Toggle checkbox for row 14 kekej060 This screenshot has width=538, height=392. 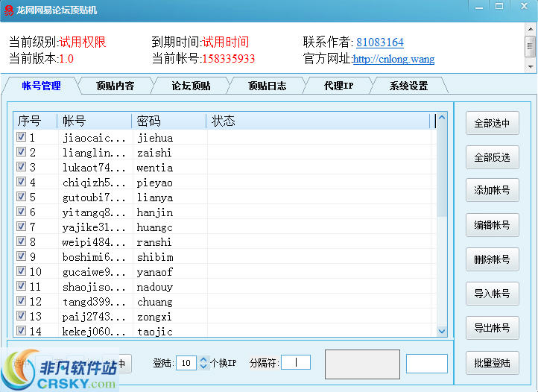21,331
